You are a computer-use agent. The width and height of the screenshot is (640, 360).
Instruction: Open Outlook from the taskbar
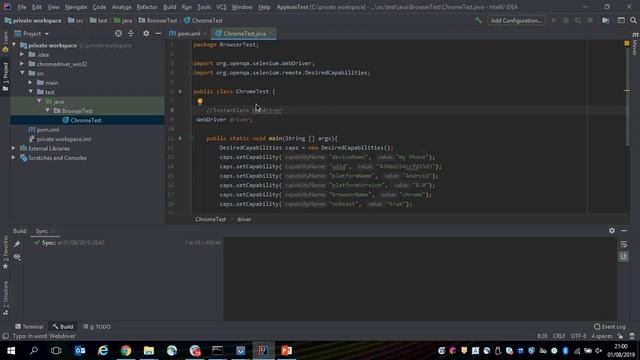click(x=80, y=351)
